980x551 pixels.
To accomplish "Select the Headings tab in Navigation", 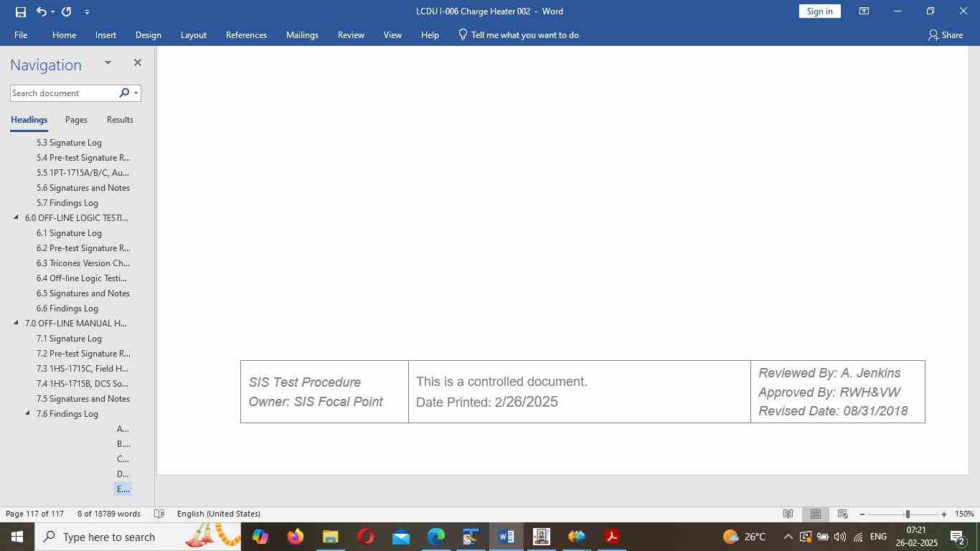I will tap(29, 120).
